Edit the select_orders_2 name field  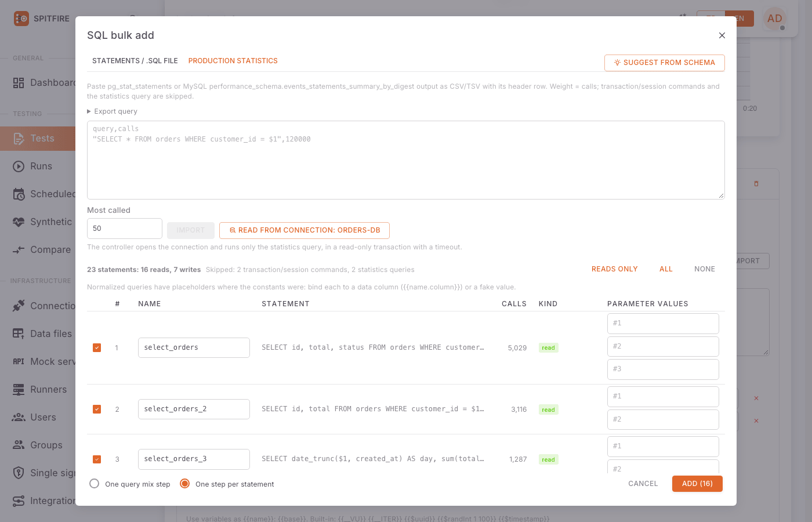194,409
